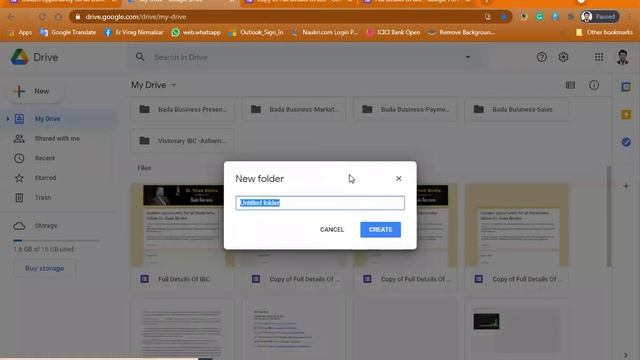This screenshot has height=360, width=640.
Task: Open the Google account profile picture
Action: coord(622,57)
